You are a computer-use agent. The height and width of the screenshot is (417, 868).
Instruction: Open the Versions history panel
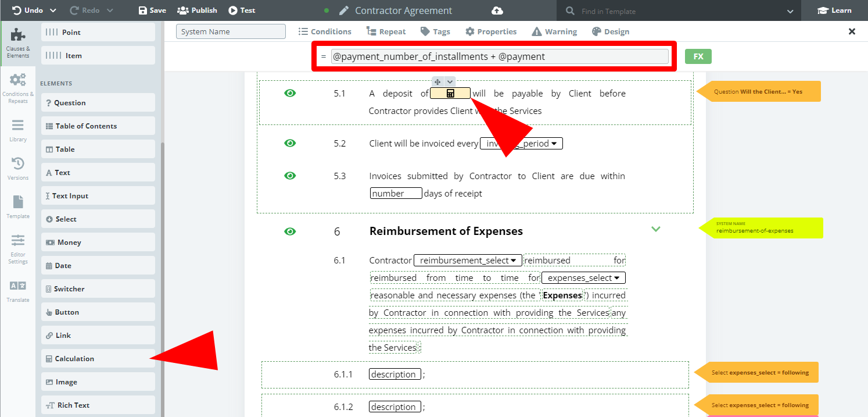click(x=18, y=169)
